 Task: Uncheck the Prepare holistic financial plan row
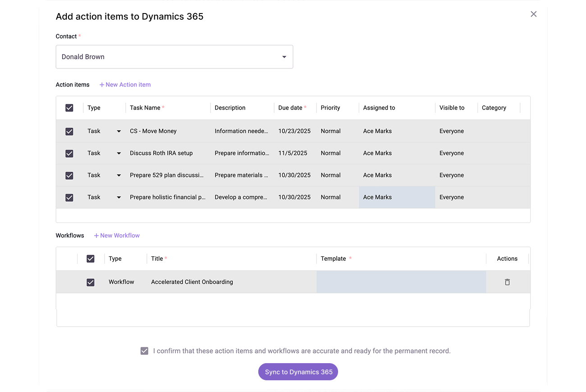pyautogui.click(x=69, y=197)
